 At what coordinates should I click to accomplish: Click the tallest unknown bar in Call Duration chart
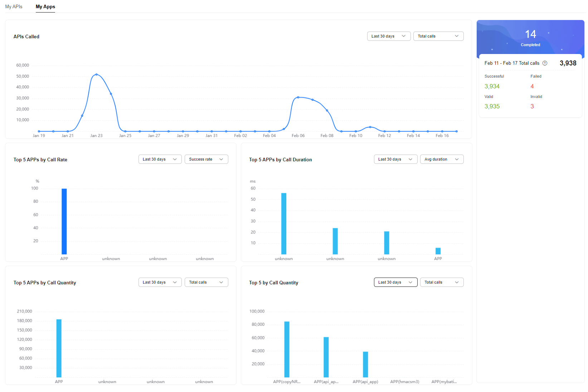pos(284,224)
